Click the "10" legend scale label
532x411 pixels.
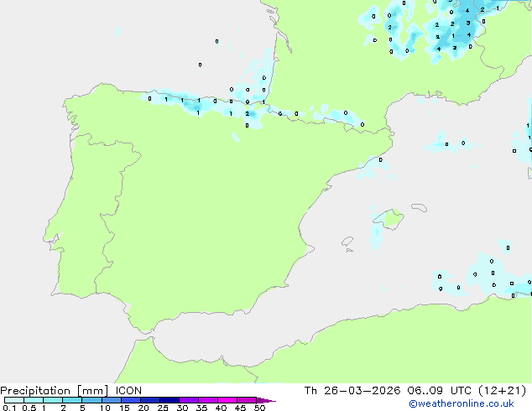(105, 408)
